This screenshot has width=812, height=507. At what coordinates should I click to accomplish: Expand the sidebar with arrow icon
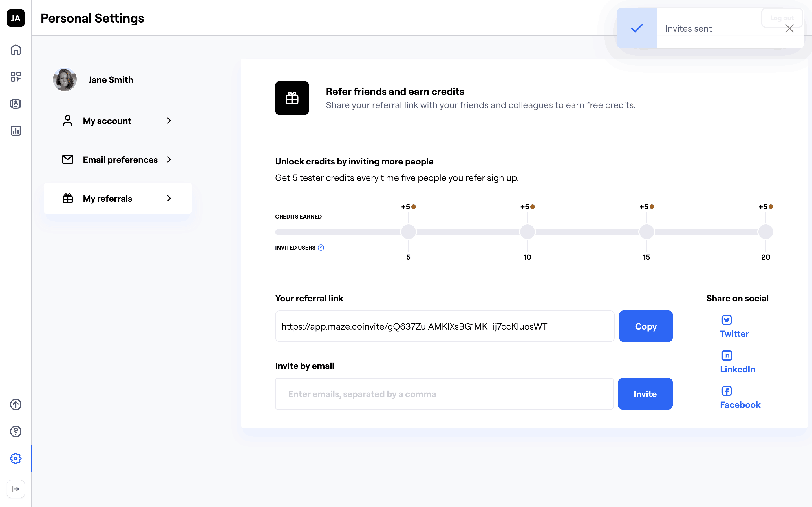coord(16,489)
